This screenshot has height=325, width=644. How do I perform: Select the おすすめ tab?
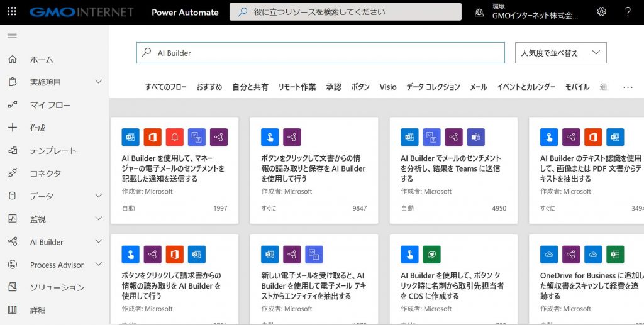tap(209, 87)
